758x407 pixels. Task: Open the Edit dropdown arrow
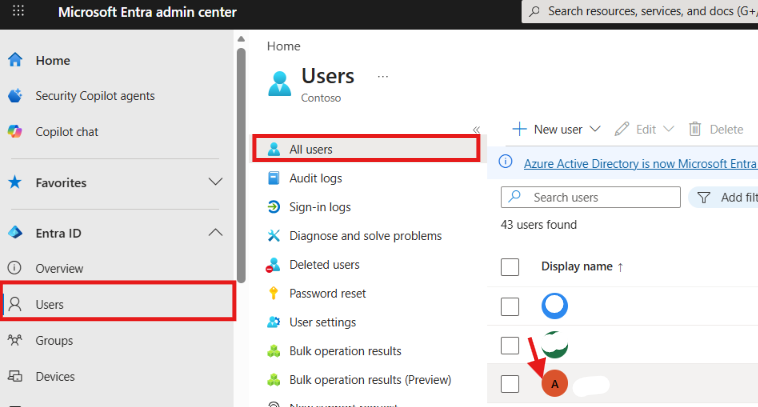[668, 129]
